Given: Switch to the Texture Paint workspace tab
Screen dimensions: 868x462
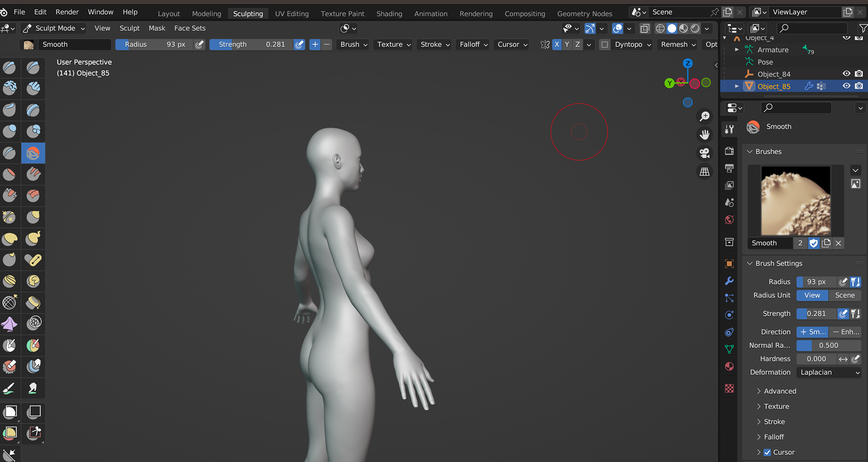Looking at the screenshot, I should pyautogui.click(x=342, y=14).
